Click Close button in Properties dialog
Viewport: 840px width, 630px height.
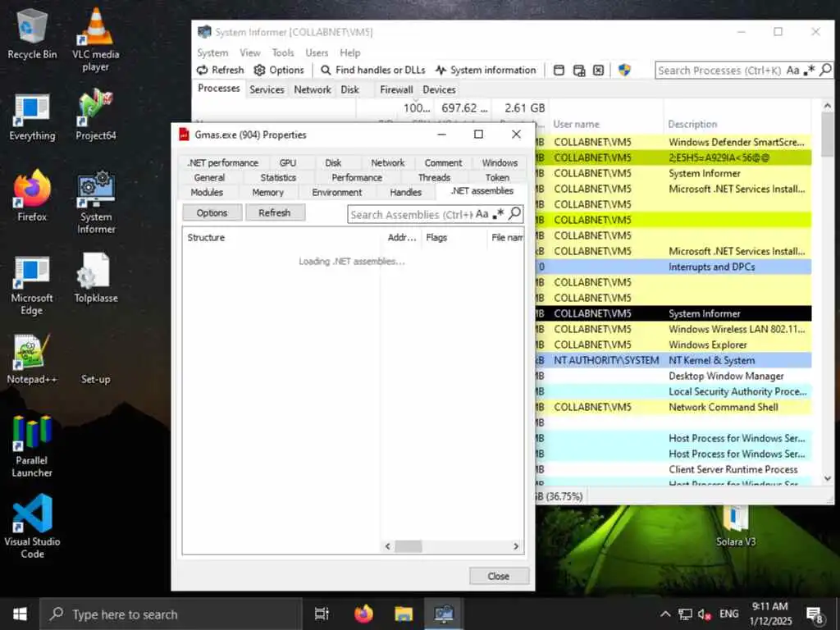click(499, 576)
